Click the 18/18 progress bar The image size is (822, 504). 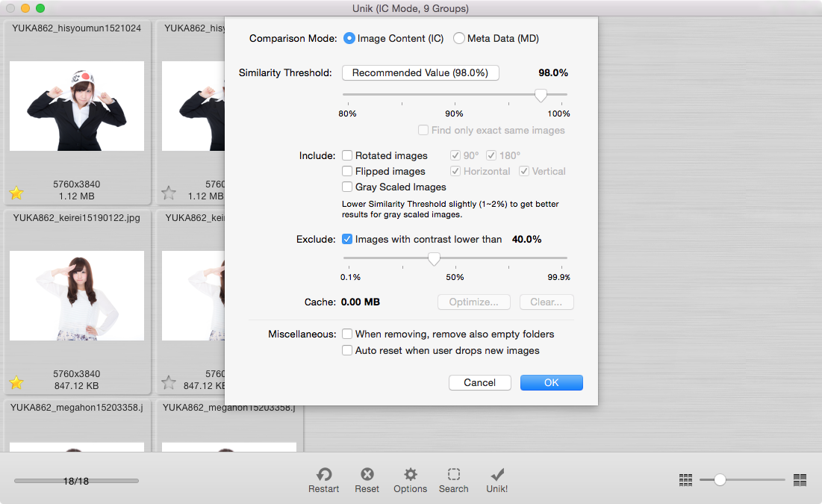tap(77, 481)
